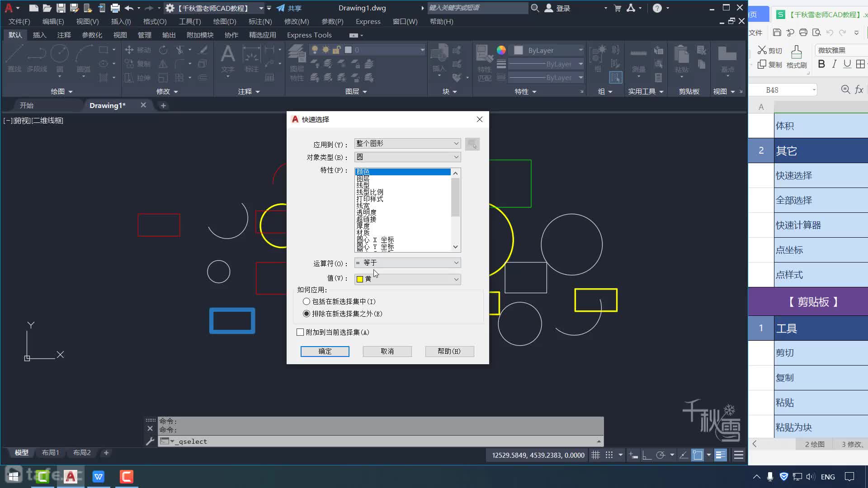Viewport: 868px width, 488px height.
Task: Click the Customize wrench icon by the command line
Action: click(150, 441)
